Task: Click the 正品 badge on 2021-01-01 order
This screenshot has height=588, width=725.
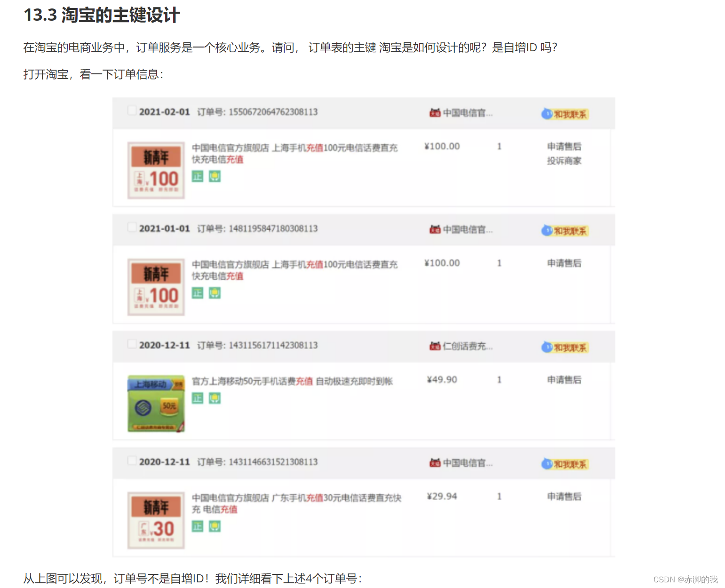Action: pos(197,293)
